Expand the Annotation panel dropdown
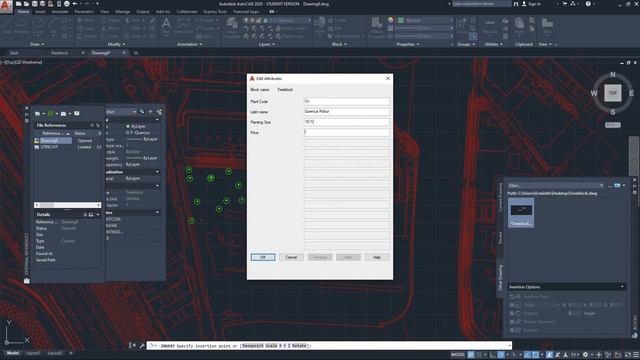The image size is (640, 360). [189, 44]
